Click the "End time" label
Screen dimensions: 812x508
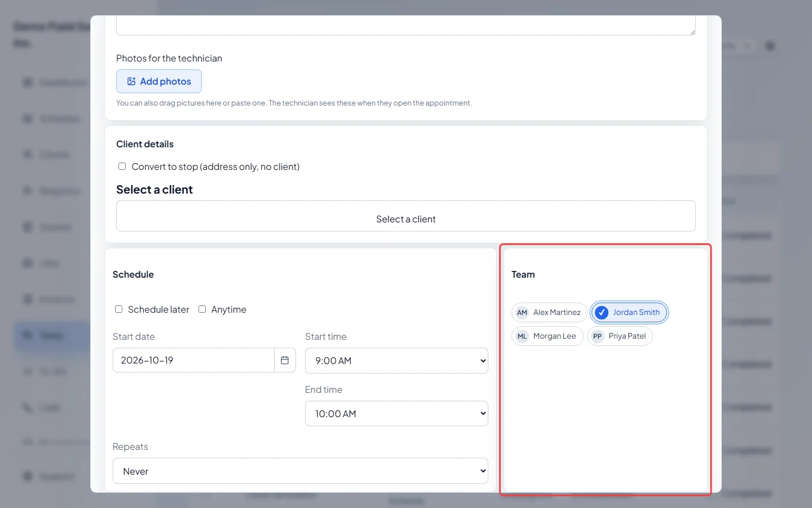coord(324,389)
